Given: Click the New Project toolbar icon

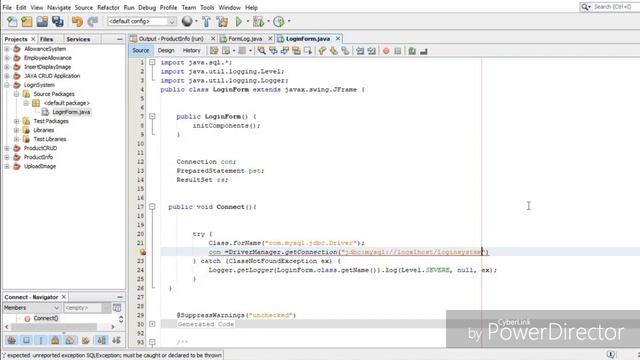Looking at the screenshot, I should tap(27, 22).
